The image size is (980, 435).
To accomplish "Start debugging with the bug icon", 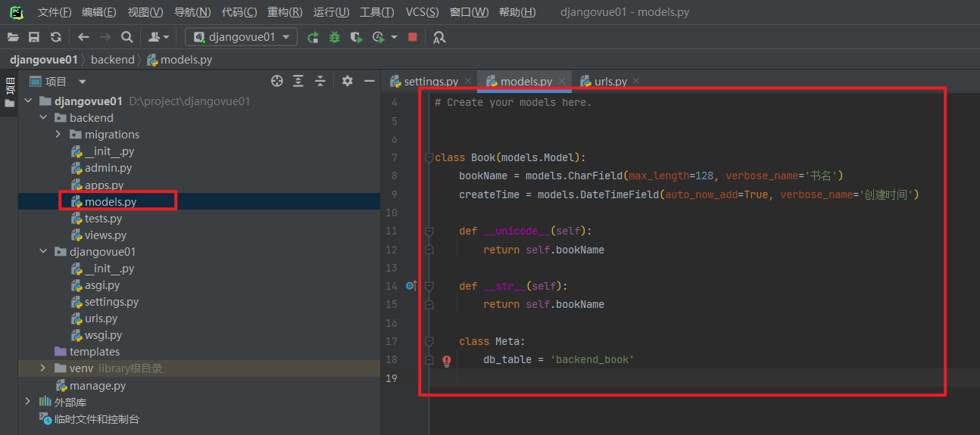I will 334,36.
